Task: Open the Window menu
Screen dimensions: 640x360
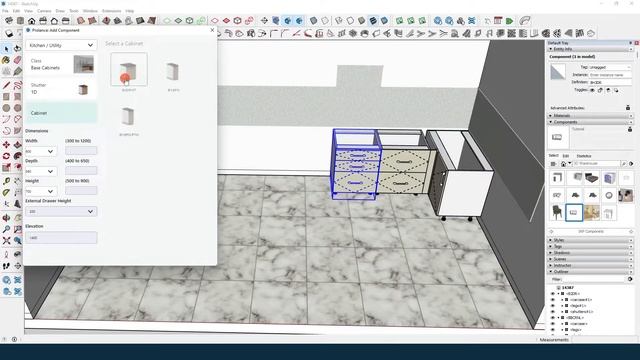Action: pyautogui.click(x=90, y=11)
